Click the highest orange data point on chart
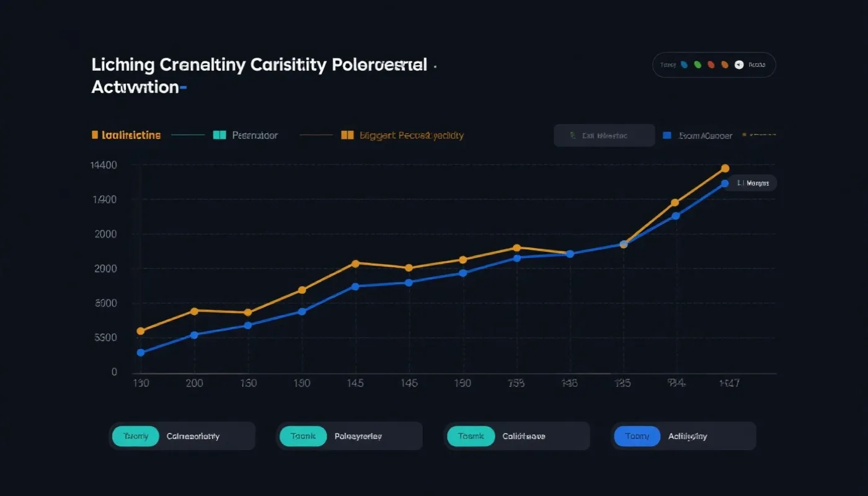Viewport: 868px width, 496px height. (x=725, y=168)
